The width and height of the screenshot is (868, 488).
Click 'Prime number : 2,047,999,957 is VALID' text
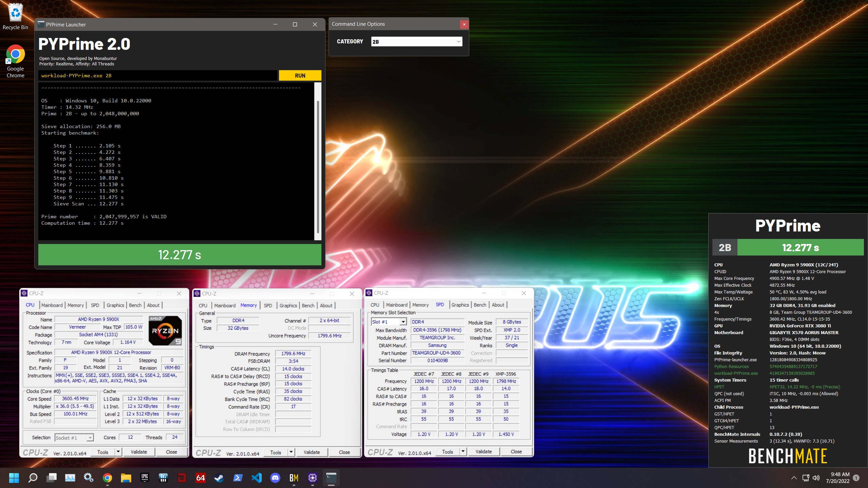(x=104, y=217)
